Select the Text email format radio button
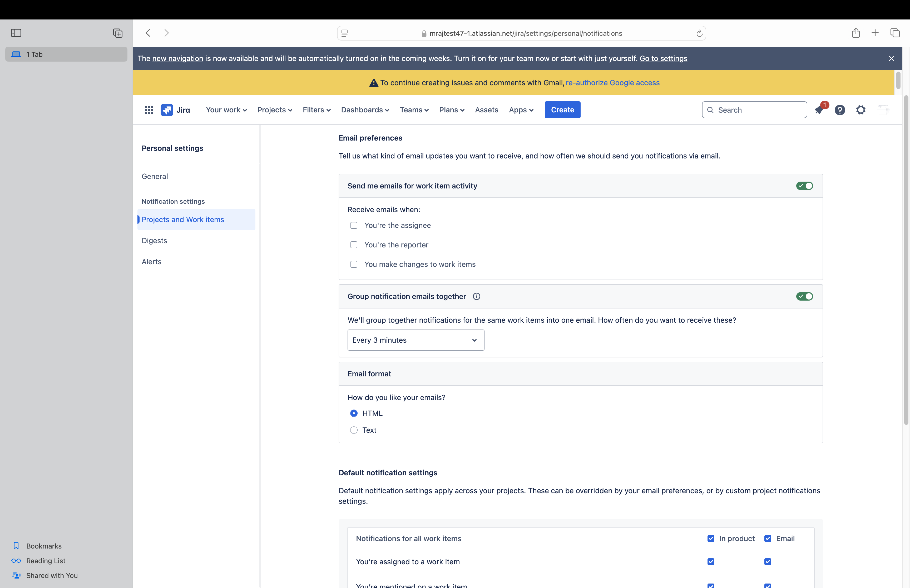The width and height of the screenshot is (910, 588). (x=354, y=430)
